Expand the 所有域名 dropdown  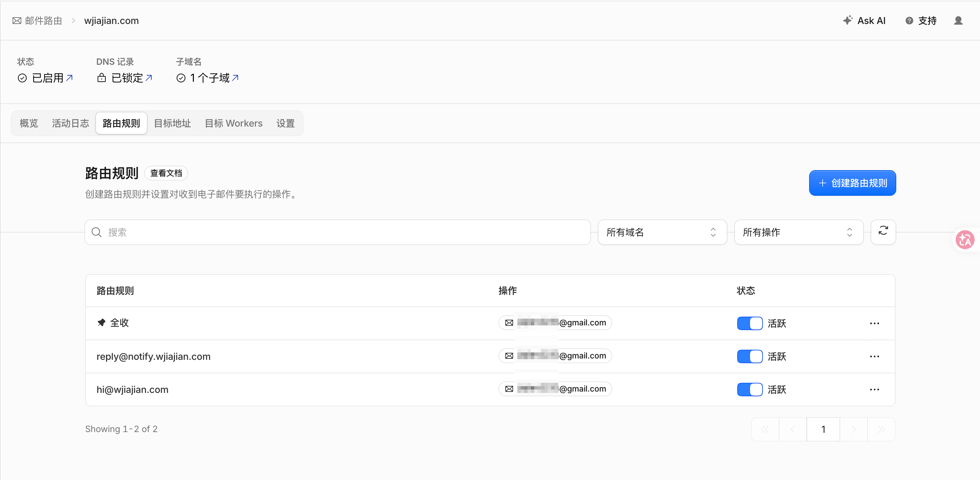662,232
